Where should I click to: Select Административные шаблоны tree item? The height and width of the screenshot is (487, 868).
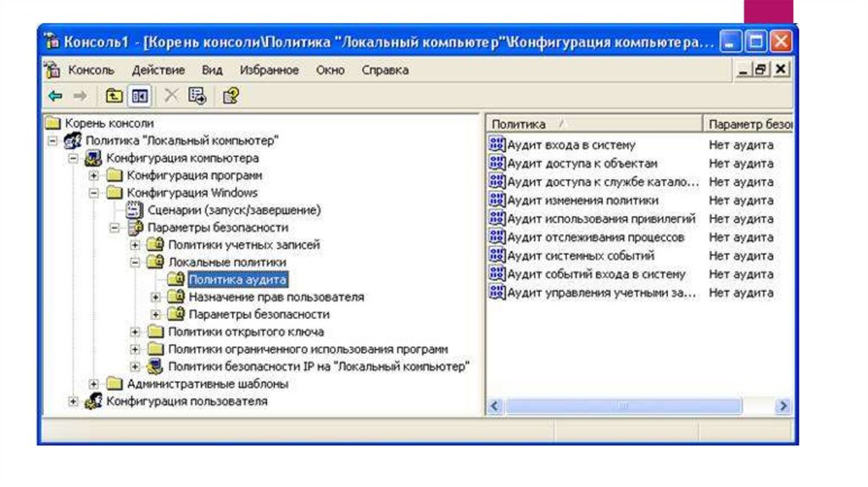coord(208,384)
